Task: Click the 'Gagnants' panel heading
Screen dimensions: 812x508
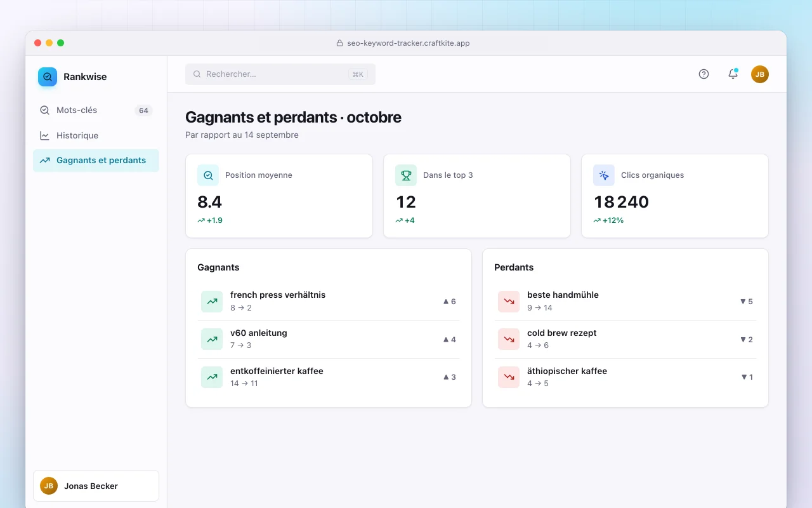Action: [218, 267]
